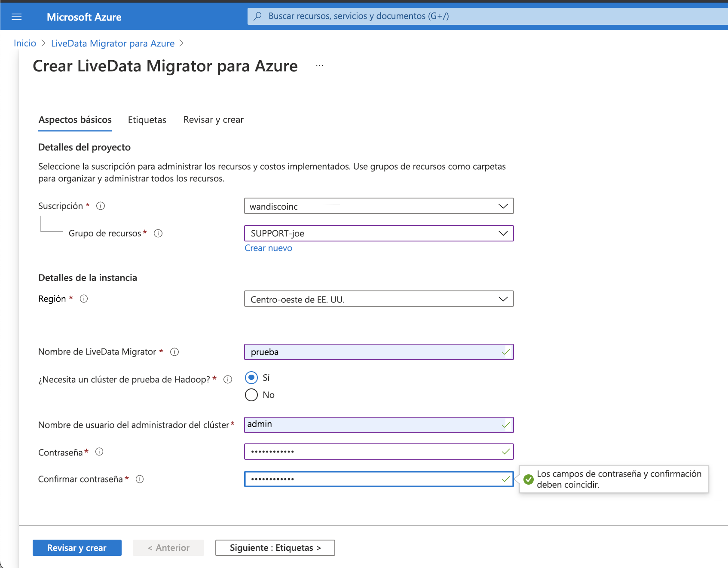
Task: Click the Grupo de recursos field label
Action: (x=105, y=233)
